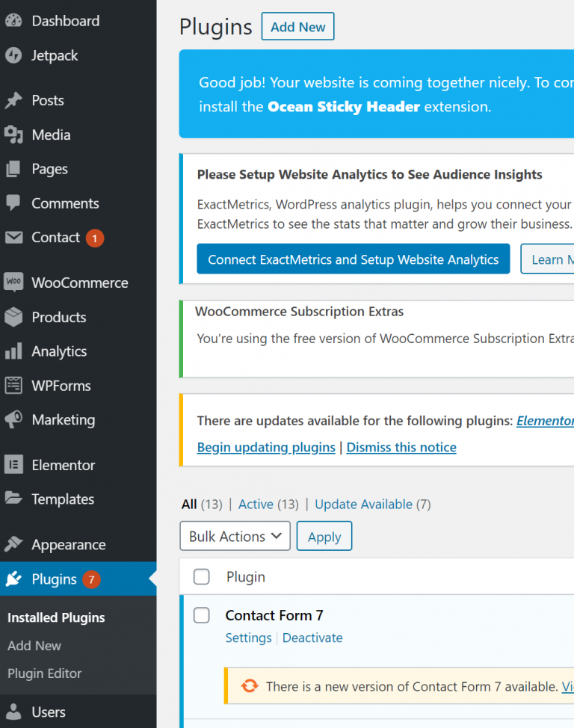Image resolution: width=574 pixels, height=728 pixels.
Task: Deactivate the Contact Form 7 plugin
Action: [312, 638]
